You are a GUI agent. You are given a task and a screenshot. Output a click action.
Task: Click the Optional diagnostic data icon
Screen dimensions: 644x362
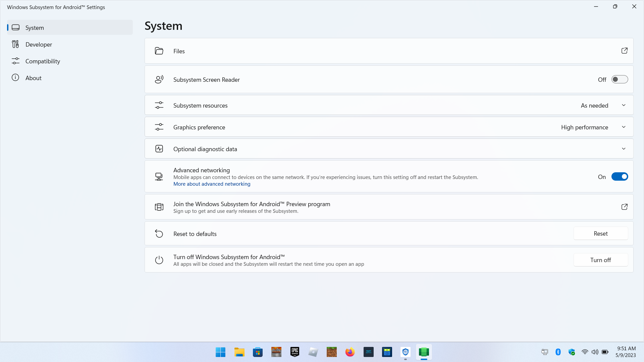click(159, 149)
